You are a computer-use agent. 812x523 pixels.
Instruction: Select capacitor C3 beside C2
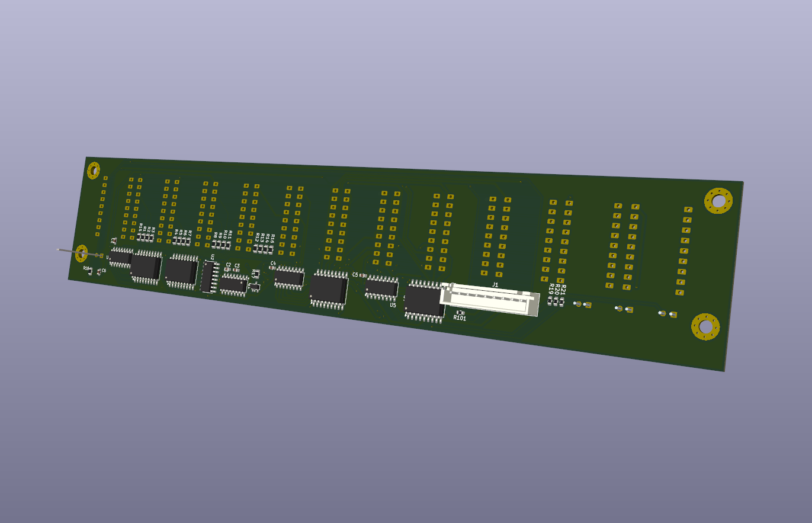pos(236,269)
